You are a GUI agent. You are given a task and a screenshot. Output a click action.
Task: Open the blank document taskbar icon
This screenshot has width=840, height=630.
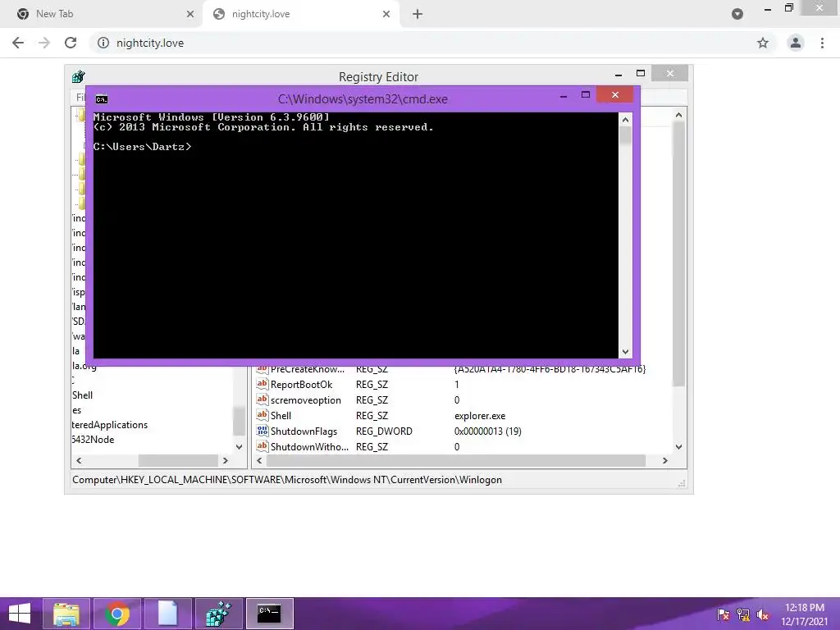coord(167,614)
